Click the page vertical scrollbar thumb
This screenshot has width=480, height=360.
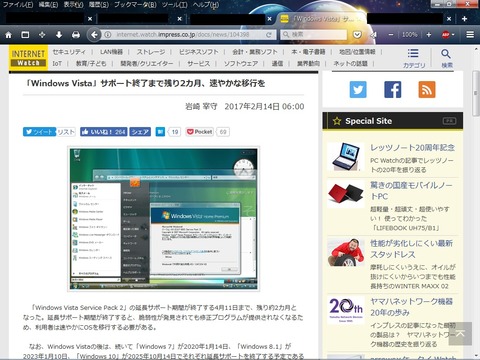coord(476,93)
